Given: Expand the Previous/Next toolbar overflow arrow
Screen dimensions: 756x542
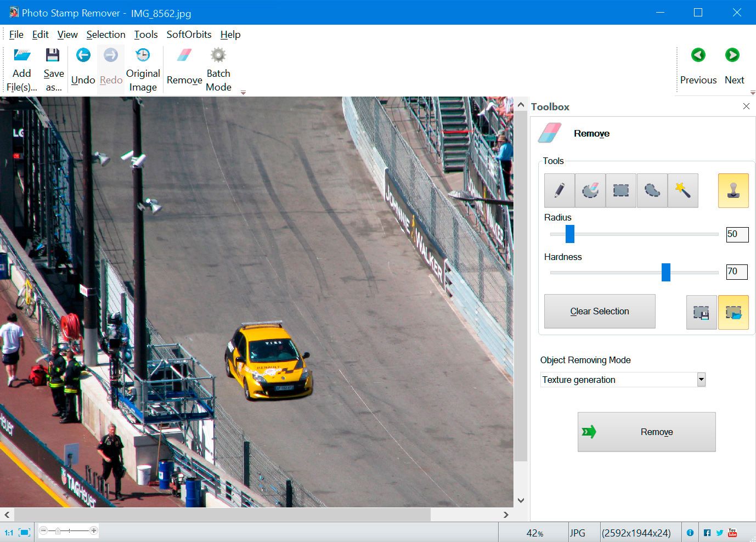Looking at the screenshot, I should click(x=752, y=93).
